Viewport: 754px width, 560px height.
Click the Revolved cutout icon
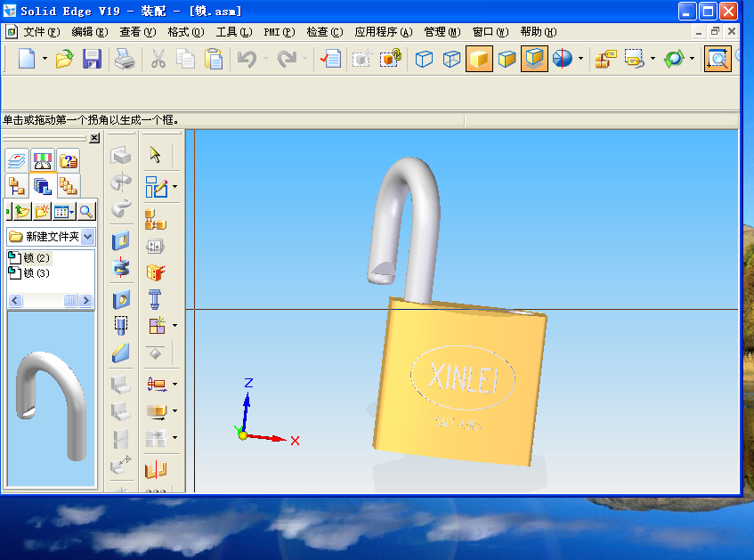[x=121, y=267]
